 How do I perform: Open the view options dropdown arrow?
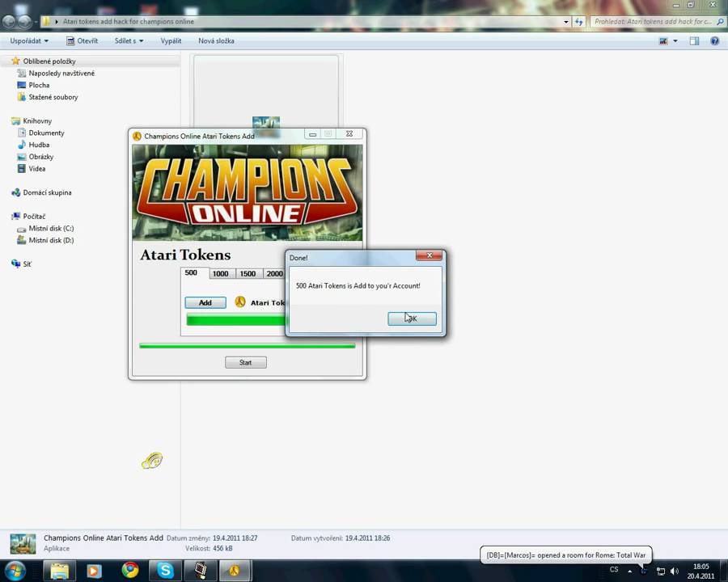[x=675, y=41]
